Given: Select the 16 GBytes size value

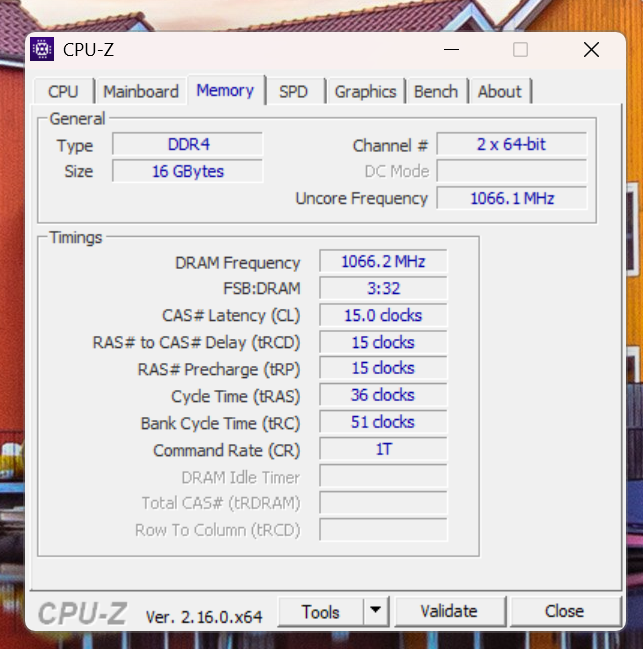Looking at the screenshot, I should coord(187,171).
